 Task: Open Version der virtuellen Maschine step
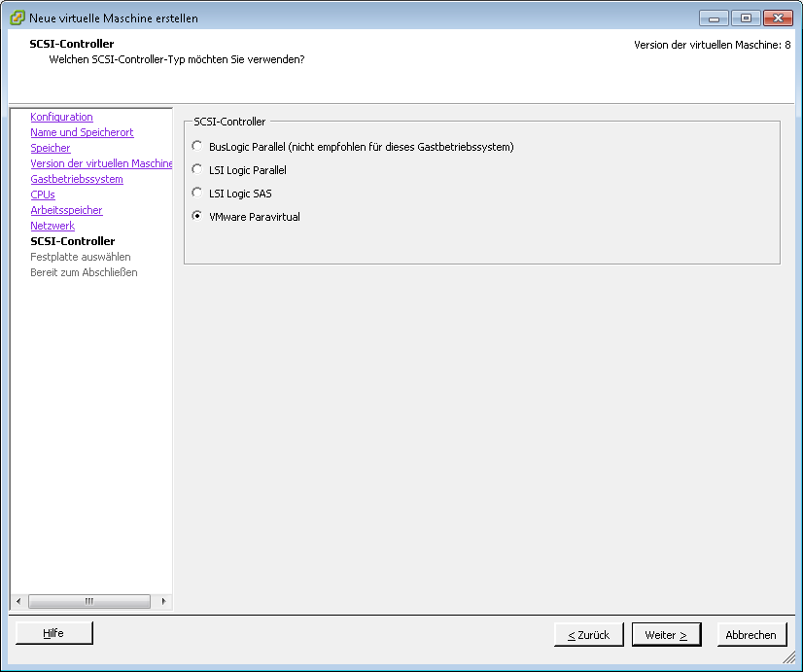pyautogui.click(x=101, y=163)
